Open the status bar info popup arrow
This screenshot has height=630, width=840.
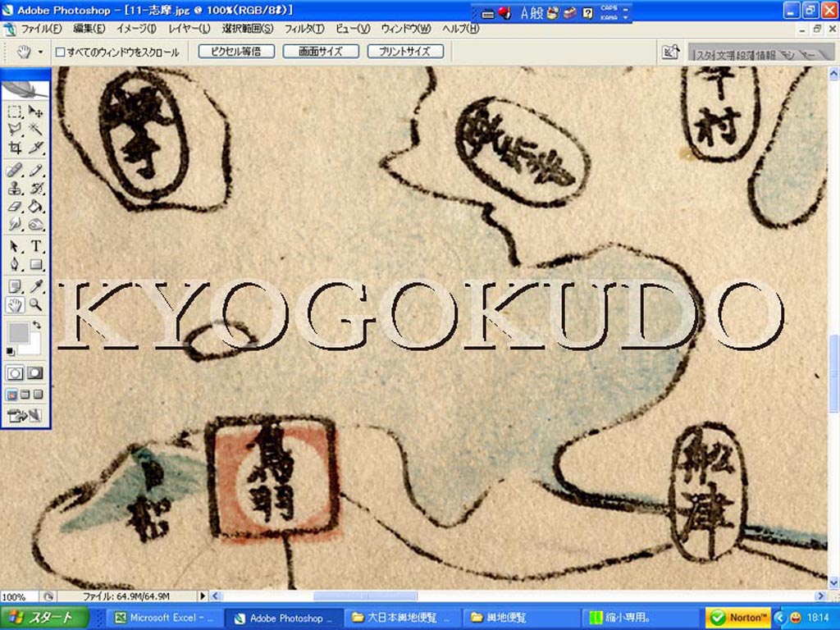point(203,596)
